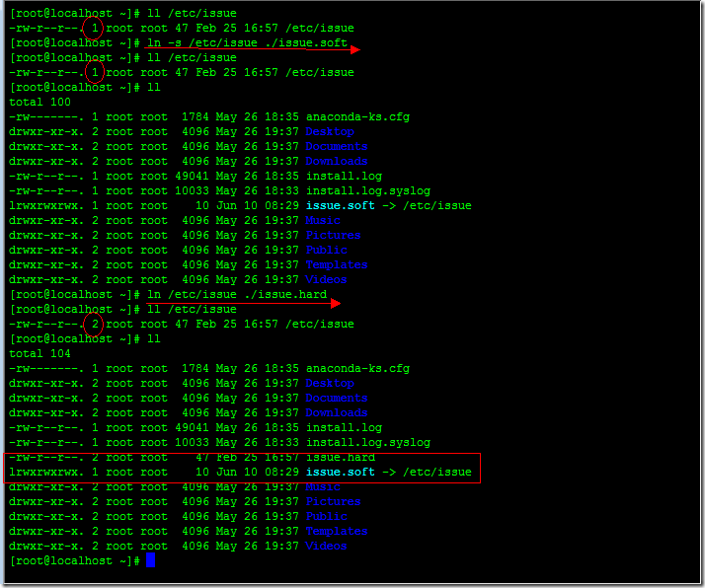Viewport: 705px width, 588px height.
Task: Select Pictures directory in the total 100 listing
Action: tap(333, 236)
